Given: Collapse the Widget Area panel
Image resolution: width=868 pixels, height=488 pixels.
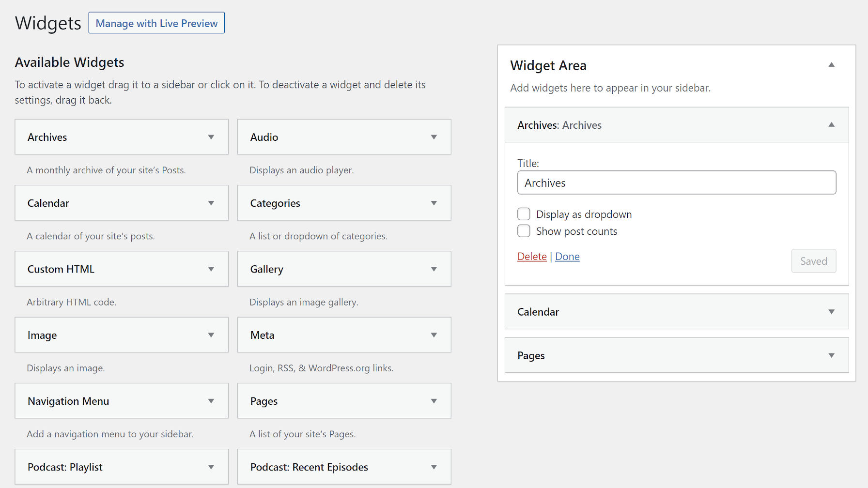Looking at the screenshot, I should pyautogui.click(x=832, y=64).
